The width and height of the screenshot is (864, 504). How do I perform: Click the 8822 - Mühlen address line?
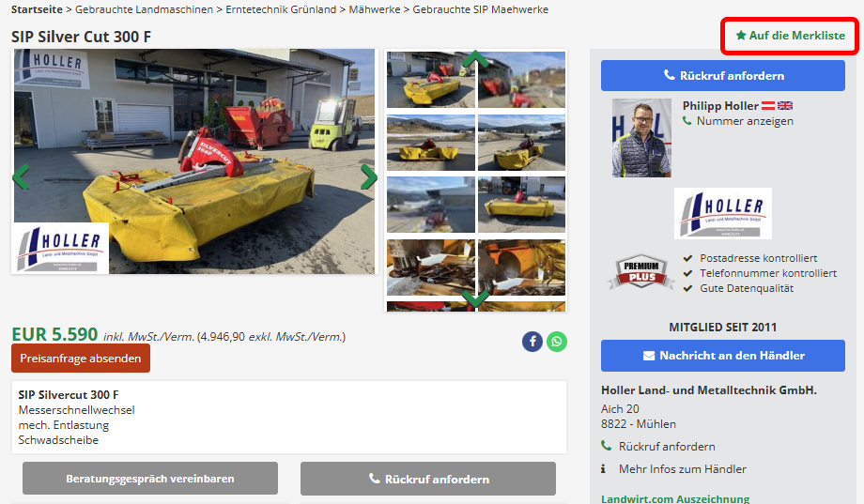638,424
